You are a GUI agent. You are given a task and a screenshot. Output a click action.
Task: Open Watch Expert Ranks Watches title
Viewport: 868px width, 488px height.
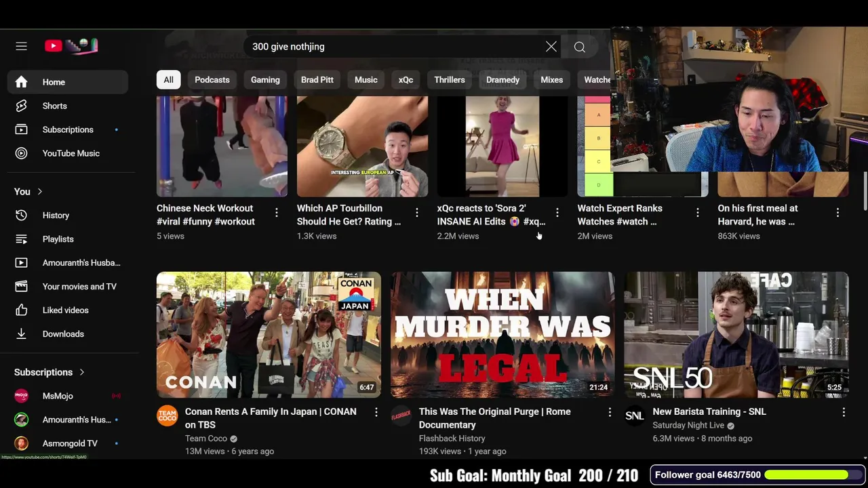click(620, 215)
